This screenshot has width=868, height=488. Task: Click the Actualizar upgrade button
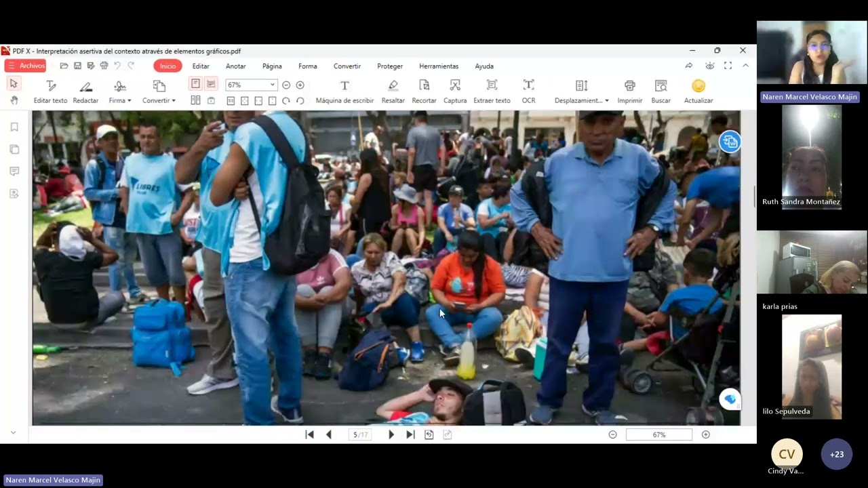pos(698,91)
